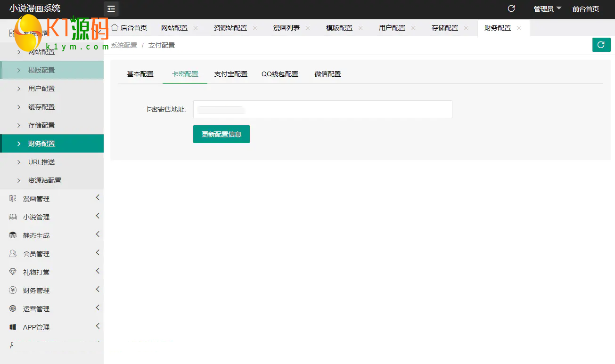This screenshot has height=364, width=615.
Task: Open URL推送 in the sidebar
Action: click(x=41, y=162)
